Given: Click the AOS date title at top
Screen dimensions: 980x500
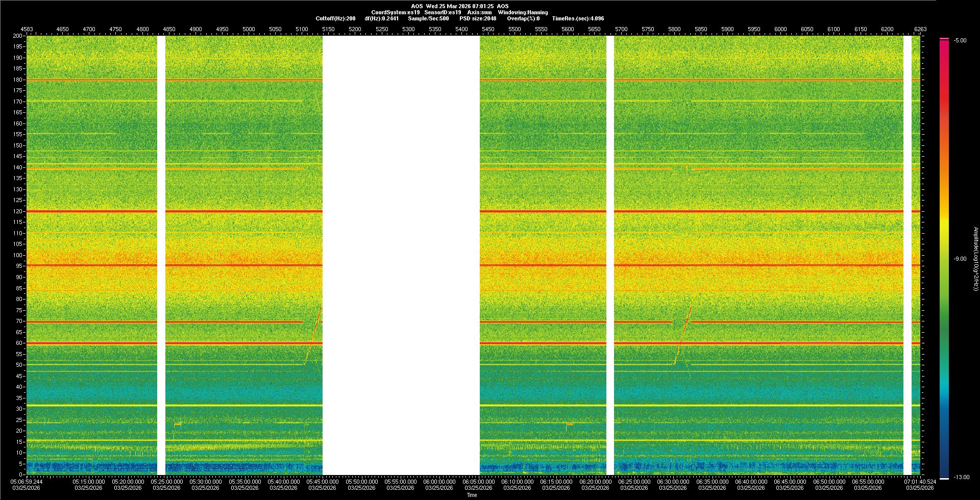Looking at the screenshot, I should (459, 6).
